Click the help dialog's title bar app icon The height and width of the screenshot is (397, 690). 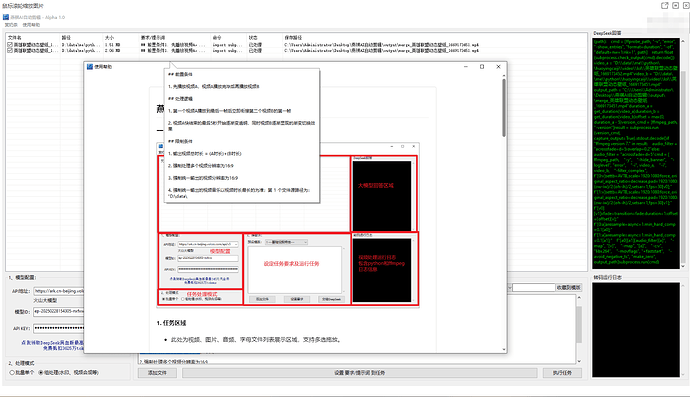pos(90,66)
